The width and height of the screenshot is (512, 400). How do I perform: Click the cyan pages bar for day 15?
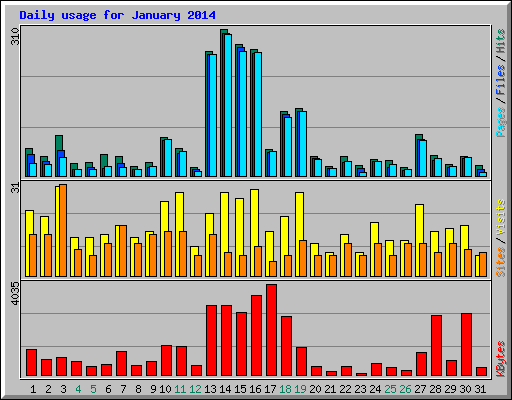point(243,114)
